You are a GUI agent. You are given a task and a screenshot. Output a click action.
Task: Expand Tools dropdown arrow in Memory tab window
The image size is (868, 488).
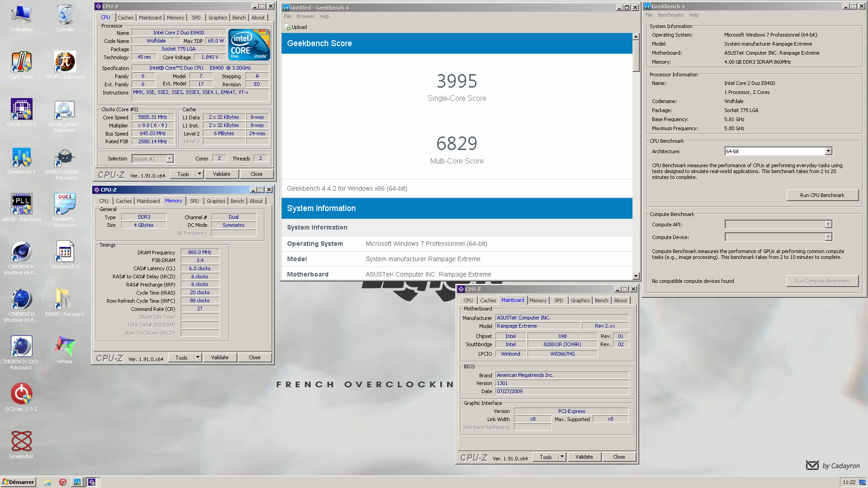pos(198,357)
